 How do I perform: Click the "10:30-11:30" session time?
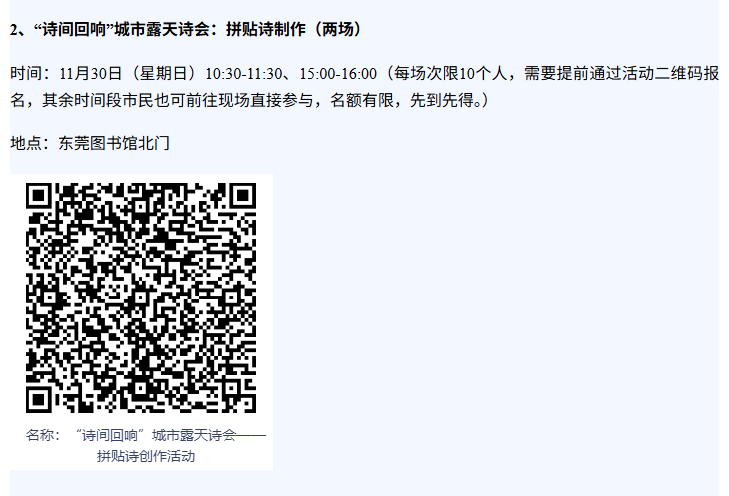click(x=244, y=73)
